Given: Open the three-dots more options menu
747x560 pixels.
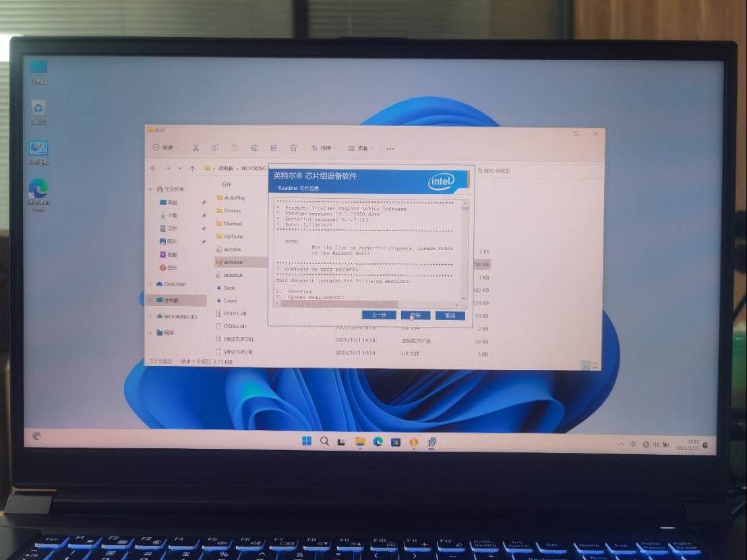Looking at the screenshot, I should pyautogui.click(x=390, y=148).
